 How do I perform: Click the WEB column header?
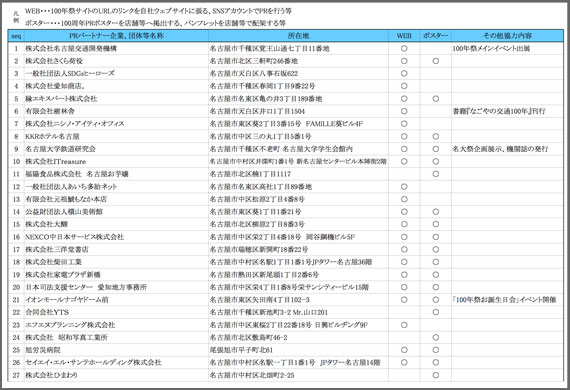[404, 36]
